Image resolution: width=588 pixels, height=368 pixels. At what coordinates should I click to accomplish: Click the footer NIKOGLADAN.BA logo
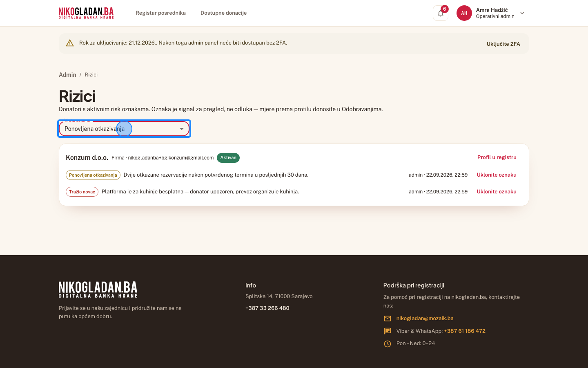pos(98,289)
